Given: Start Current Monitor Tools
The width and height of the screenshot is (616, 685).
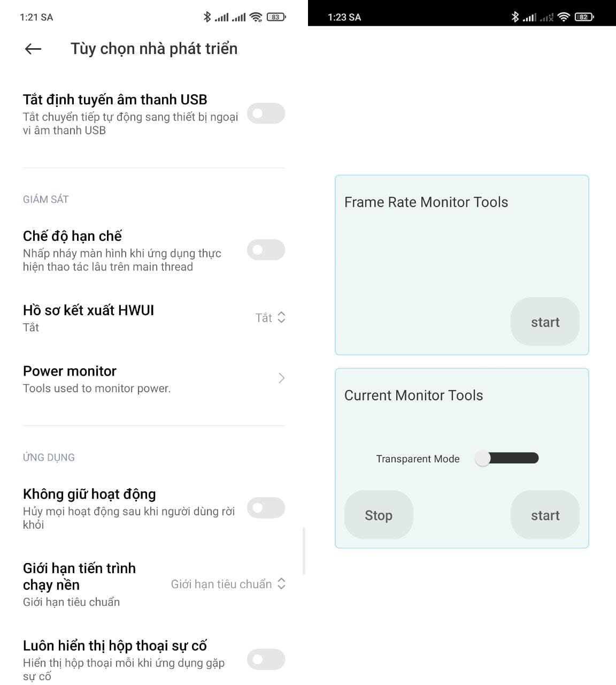Looking at the screenshot, I should 545,515.
